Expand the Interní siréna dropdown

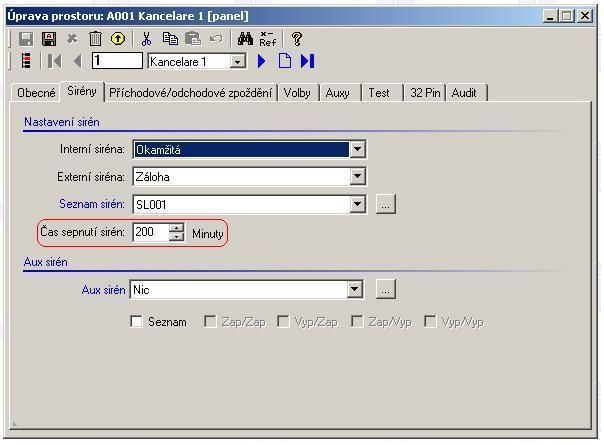click(357, 150)
